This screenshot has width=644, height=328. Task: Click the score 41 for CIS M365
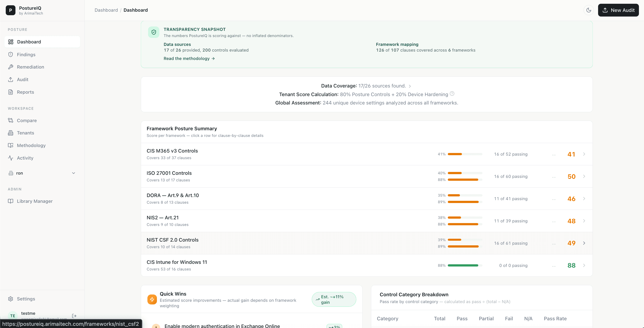point(571,154)
